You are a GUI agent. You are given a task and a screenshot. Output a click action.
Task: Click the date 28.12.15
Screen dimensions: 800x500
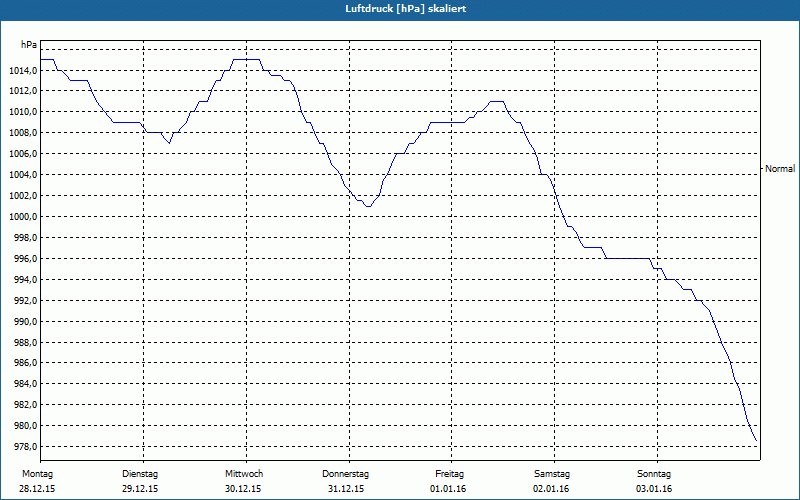37,489
